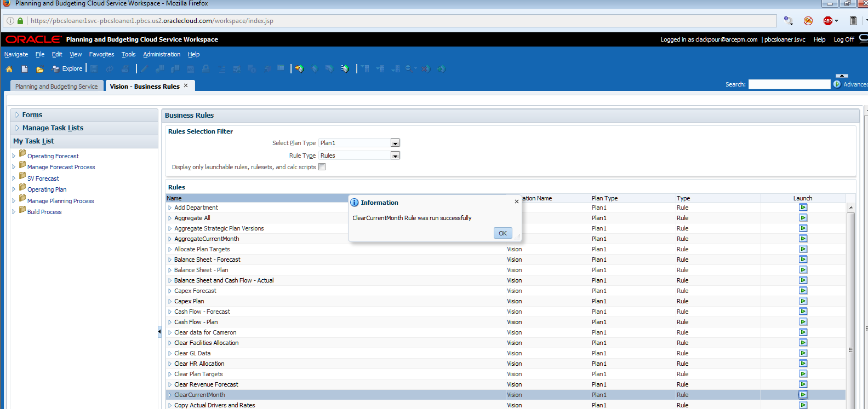Click the scroll-up arrow of Rules table
This screenshot has height=409, width=868.
pos(850,208)
